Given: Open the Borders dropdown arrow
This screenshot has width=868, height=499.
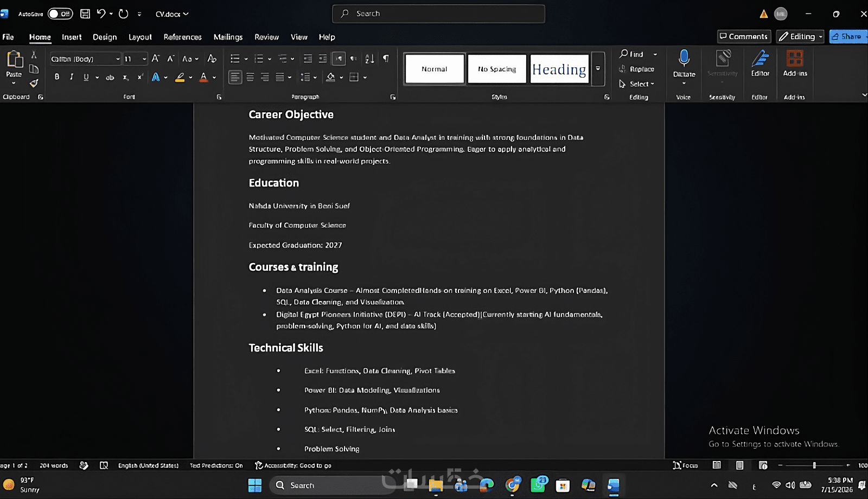Looking at the screenshot, I should (x=365, y=78).
